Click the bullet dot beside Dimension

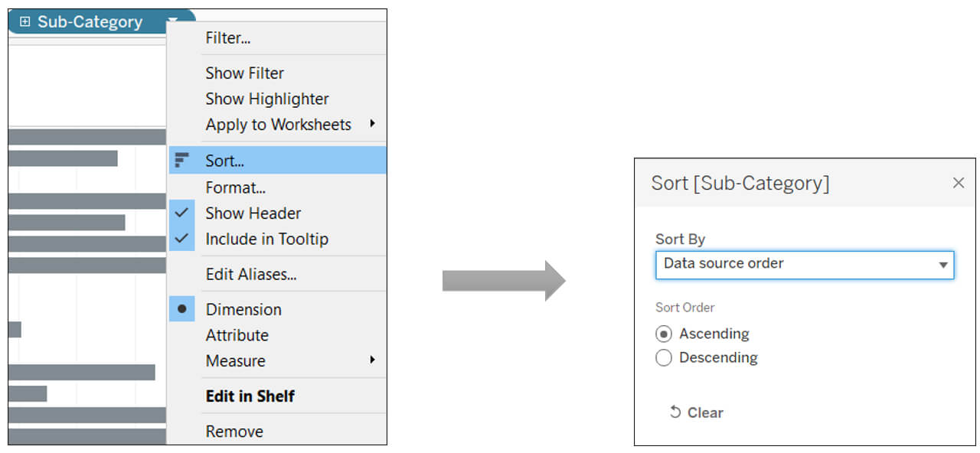click(181, 309)
